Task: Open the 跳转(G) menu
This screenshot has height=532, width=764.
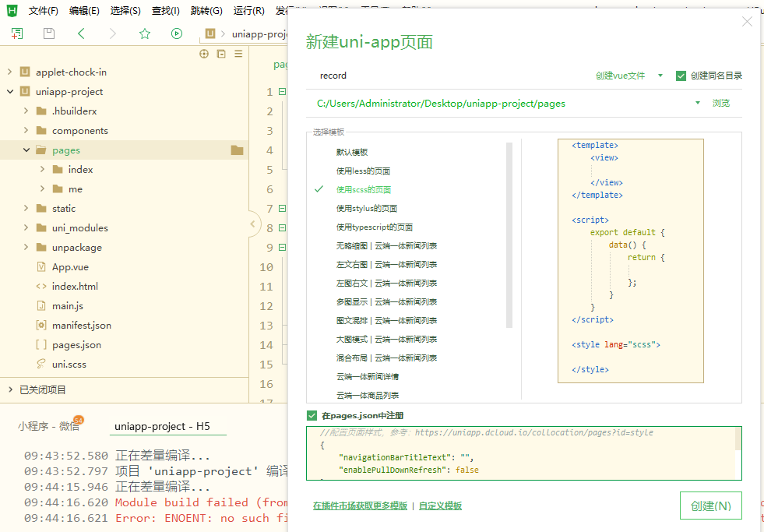Action: pyautogui.click(x=206, y=11)
